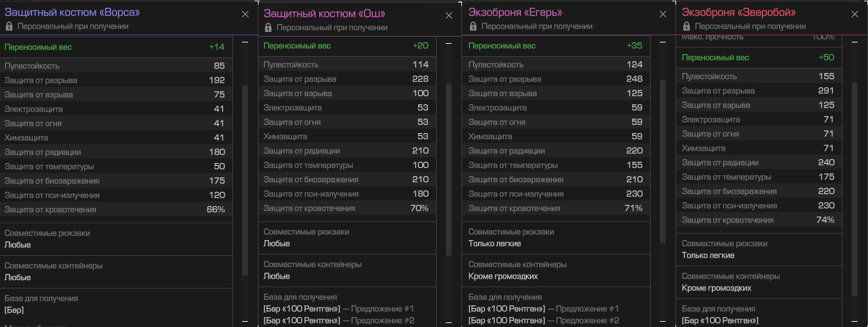Click Защита от биозаражения value 220

(x=826, y=191)
